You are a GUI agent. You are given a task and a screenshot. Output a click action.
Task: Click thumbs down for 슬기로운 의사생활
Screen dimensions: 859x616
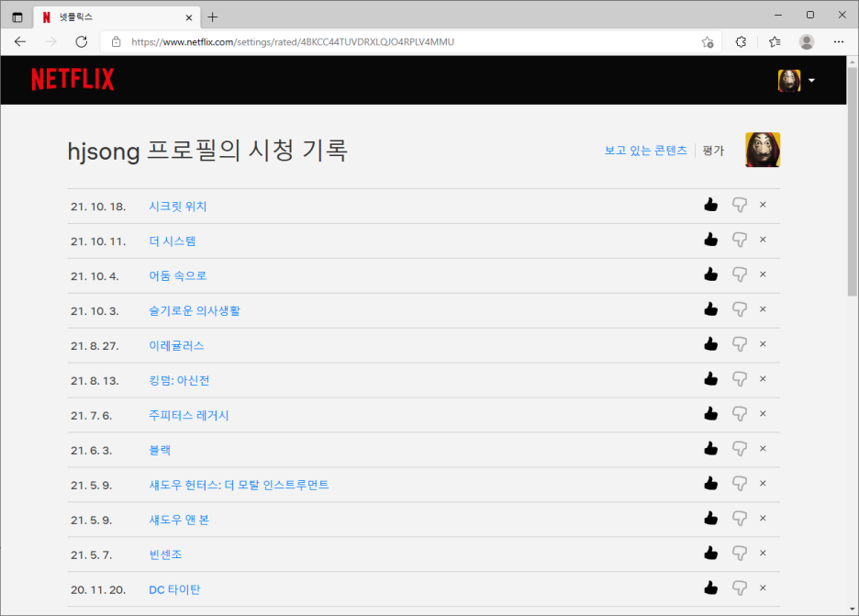click(739, 309)
